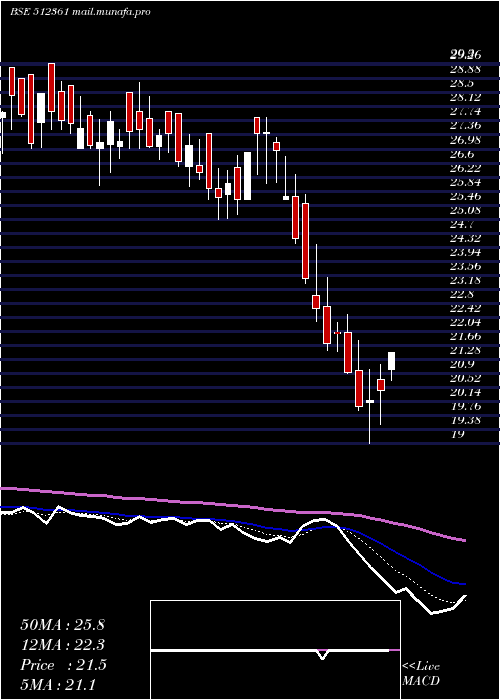This screenshot has height=700, width=500.
Task: Click the 26.98 price axis label
Action: (465, 140)
